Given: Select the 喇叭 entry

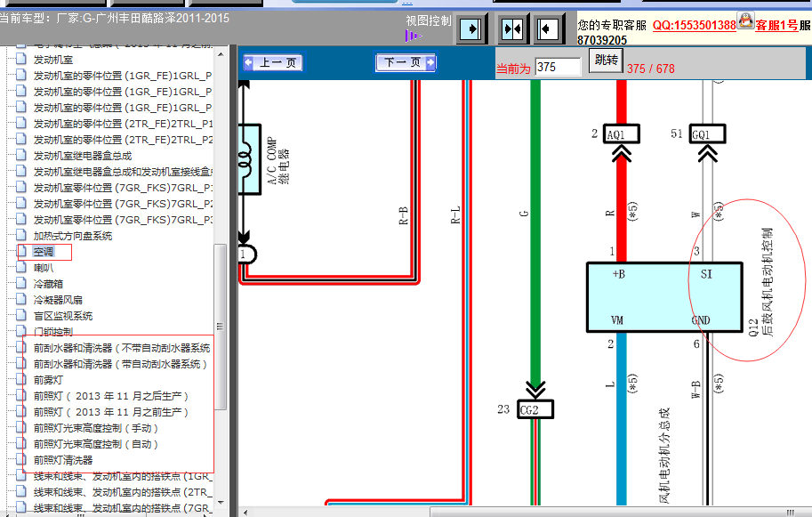Looking at the screenshot, I should 44,269.
